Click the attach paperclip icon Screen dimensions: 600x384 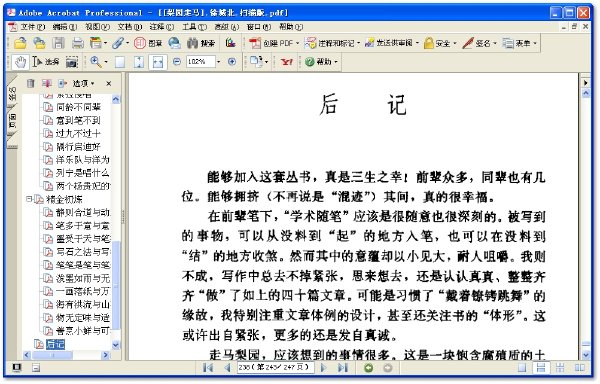pos(117,43)
